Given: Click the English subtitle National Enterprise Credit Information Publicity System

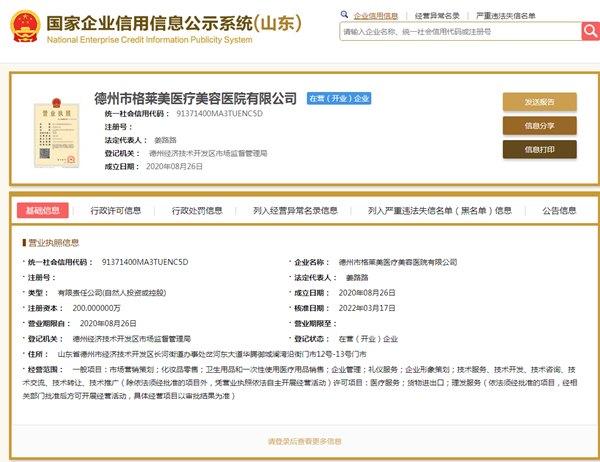Looking at the screenshot, I should tap(150, 40).
